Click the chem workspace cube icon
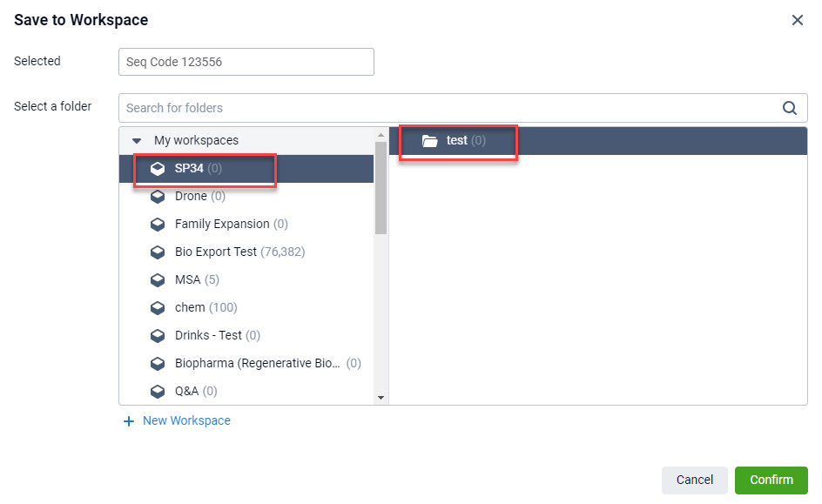The height and width of the screenshot is (504, 822). click(158, 308)
